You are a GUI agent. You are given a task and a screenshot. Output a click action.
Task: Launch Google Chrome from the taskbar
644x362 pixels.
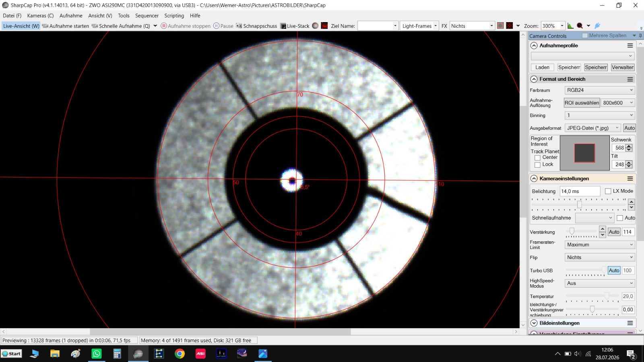(x=180, y=354)
